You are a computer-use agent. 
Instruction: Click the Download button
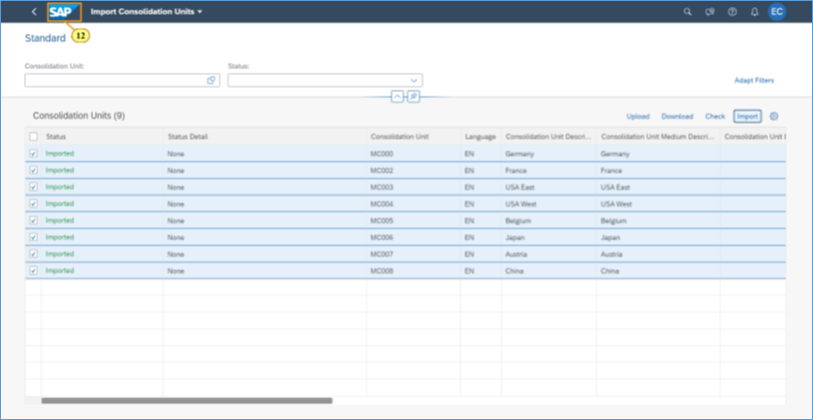(677, 116)
